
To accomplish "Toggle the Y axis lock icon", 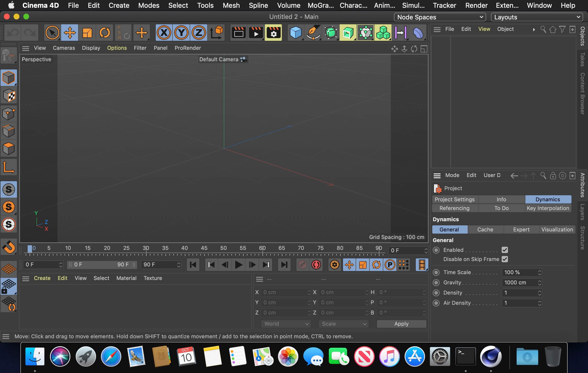I will [181, 33].
